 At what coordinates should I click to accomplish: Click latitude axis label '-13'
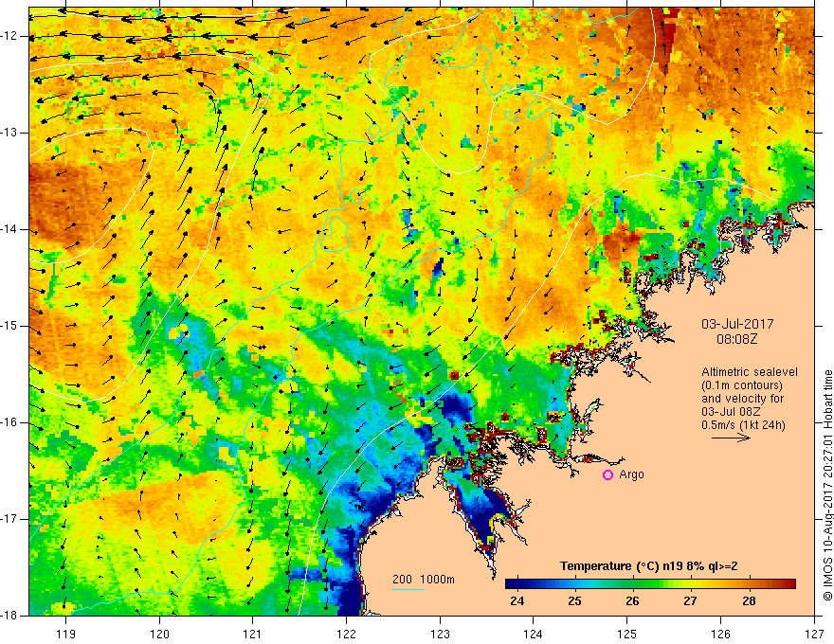tap(9, 133)
